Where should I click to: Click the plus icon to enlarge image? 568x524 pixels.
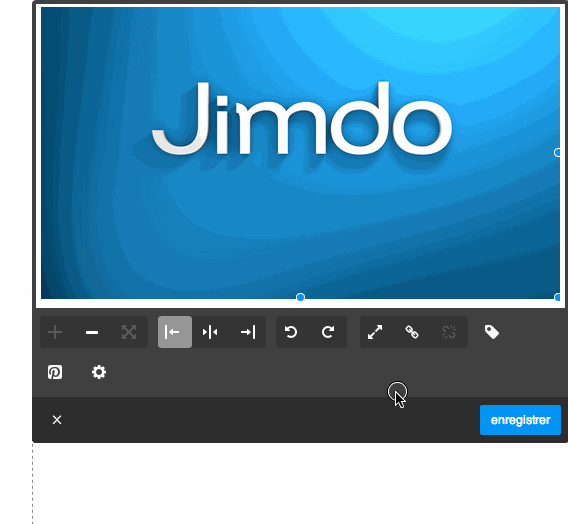(x=55, y=332)
